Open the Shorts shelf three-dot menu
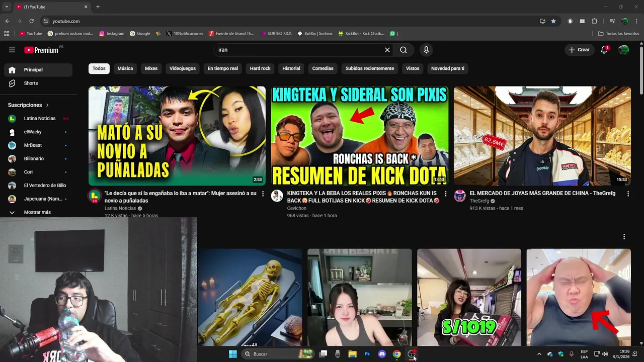Image resolution: width=644 pixels, height=362 pixels. tap(624, 236)
